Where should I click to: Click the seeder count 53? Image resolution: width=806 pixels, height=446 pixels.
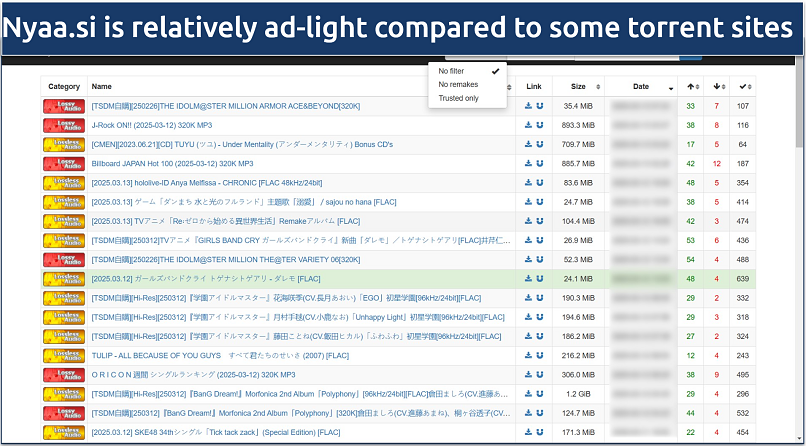coord(690,240)
